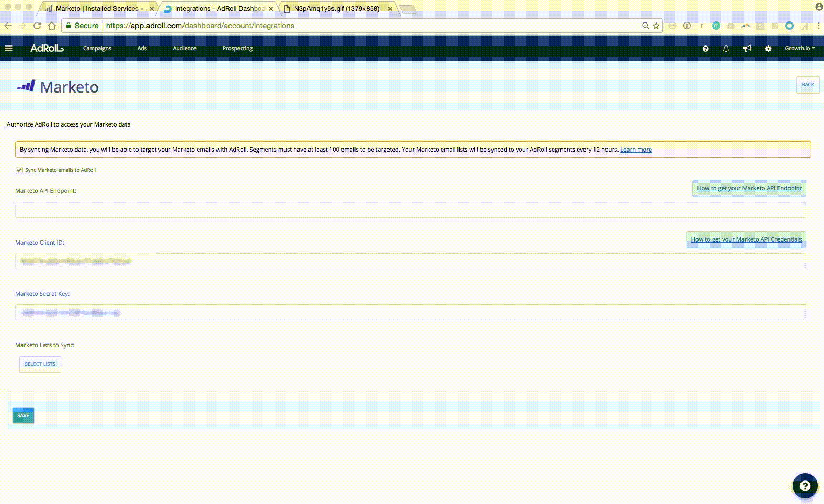Open Chrome three-dot menu
This screenshot has height=504, width=824.
click(819, 26)
